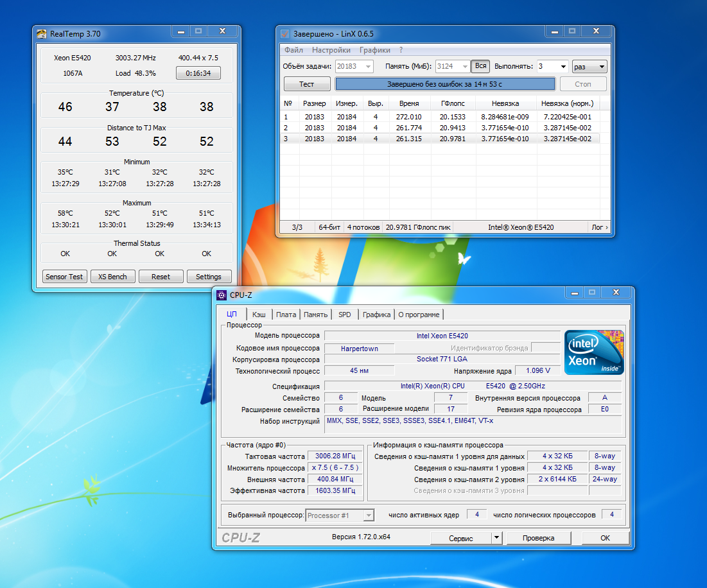The image size is (707, 588).
Task: Click the Стоп button in LinX
Action: pyautogui.click(x=582, y=84)
